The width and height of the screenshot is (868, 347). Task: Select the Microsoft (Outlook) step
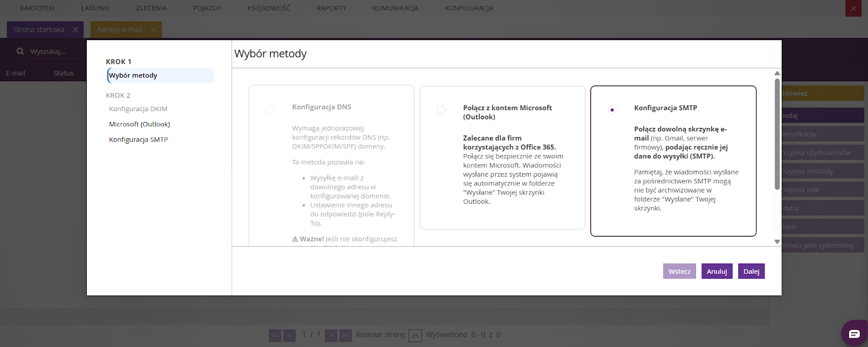[x=139, y=124]
